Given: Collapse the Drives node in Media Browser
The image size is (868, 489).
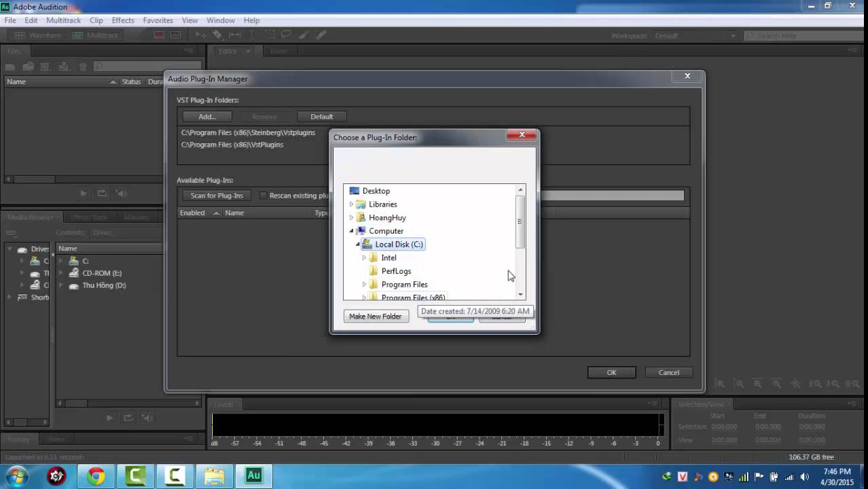Looking at the screenshot, I should point(10,249).
